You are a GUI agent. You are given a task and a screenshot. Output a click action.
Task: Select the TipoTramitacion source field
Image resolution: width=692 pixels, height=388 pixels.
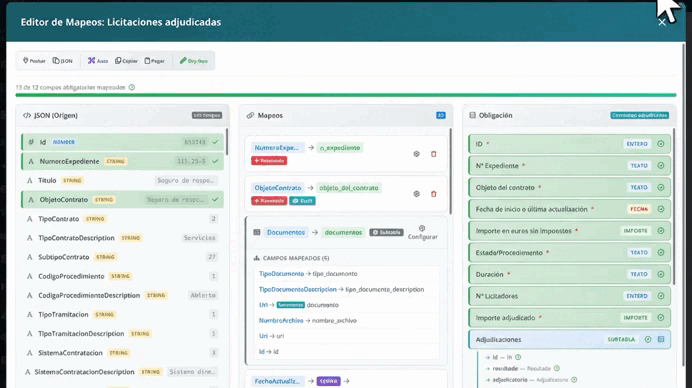click(122, 315)
